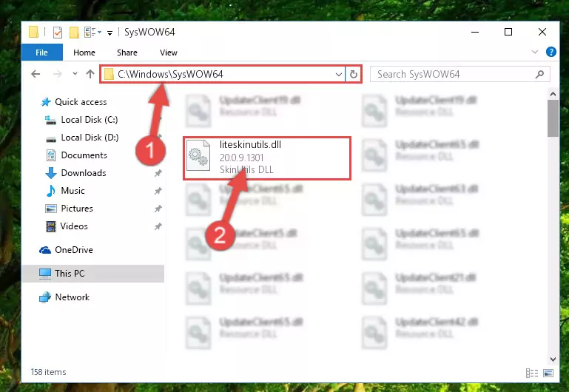Open the Customize Quick Access Toolbar dropdown
The image size is (569, 392).
(x=110, y=33)
